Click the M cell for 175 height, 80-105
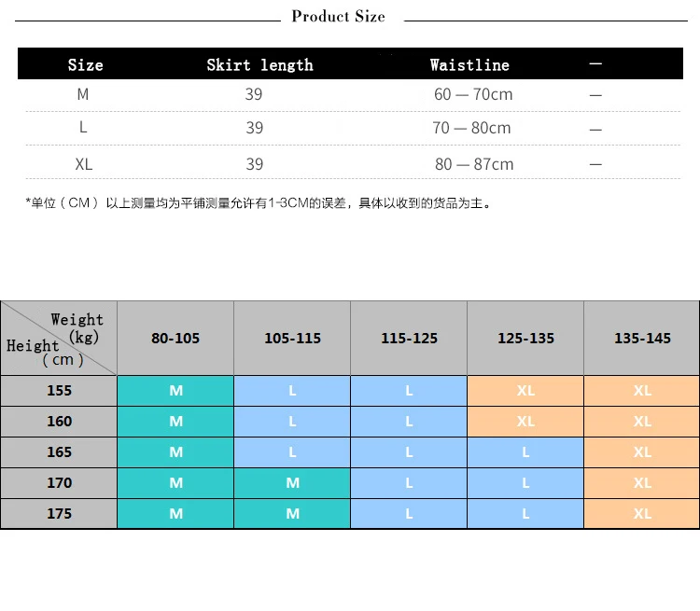Viewport: 700px width, 611px height. (x=175, y=514)
